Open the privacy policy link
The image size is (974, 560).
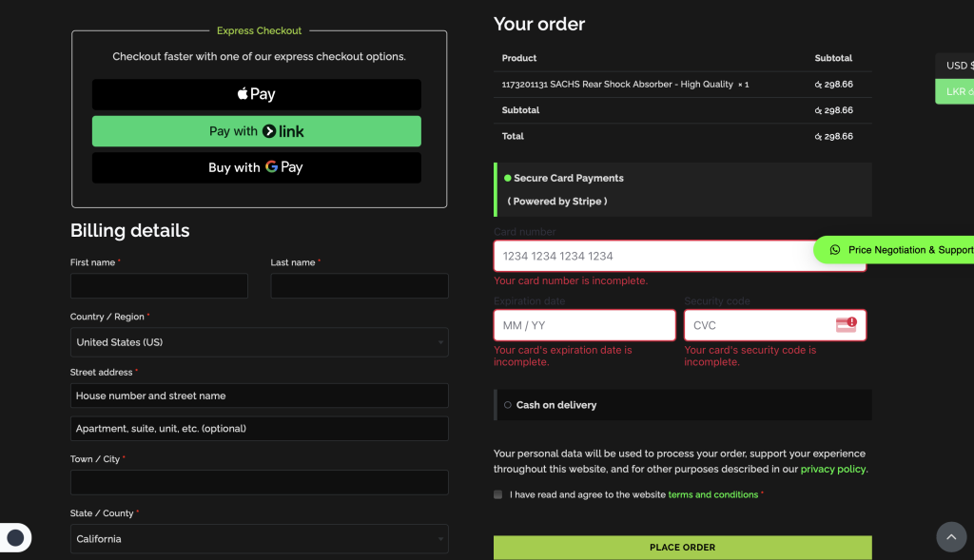point(832,469)
